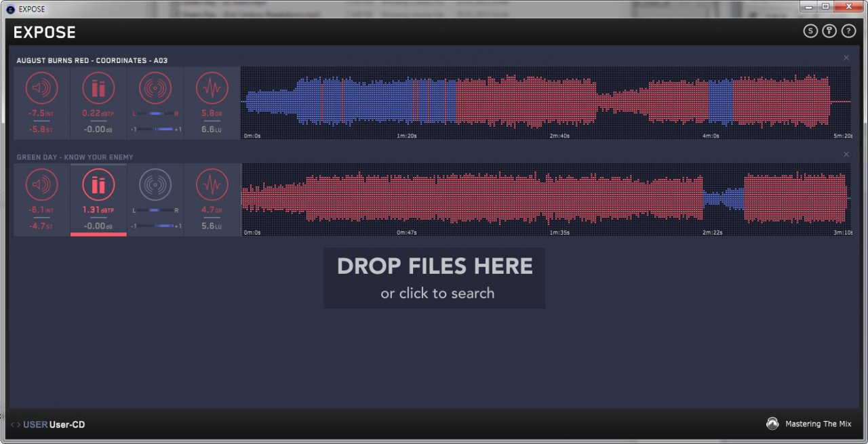Select loudness icon for Green Day track

coord(42,184)
